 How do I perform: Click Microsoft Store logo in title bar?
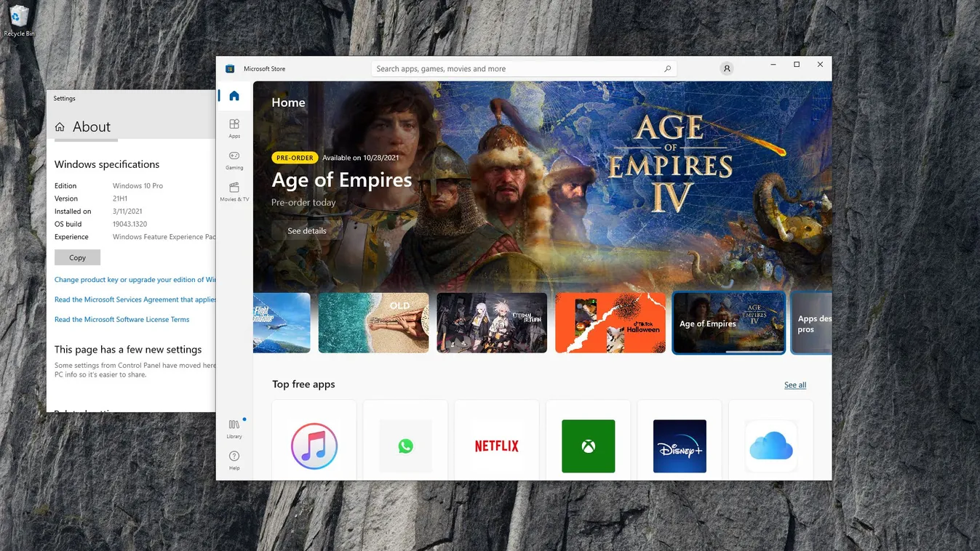[230, 69]
